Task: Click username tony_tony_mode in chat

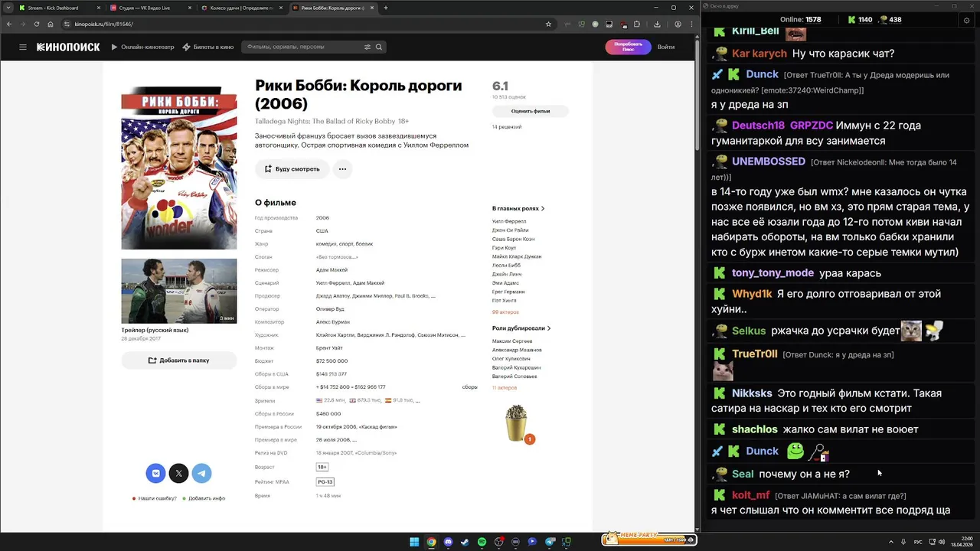Action: pos(773,273)
